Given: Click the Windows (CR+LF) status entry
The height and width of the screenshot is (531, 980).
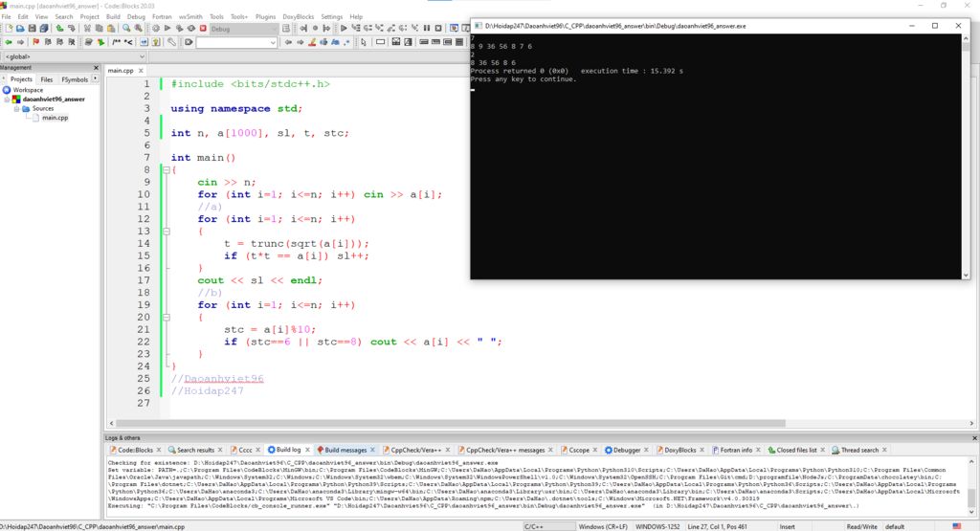Looking at the screenshot, I should tap(603, 526).
